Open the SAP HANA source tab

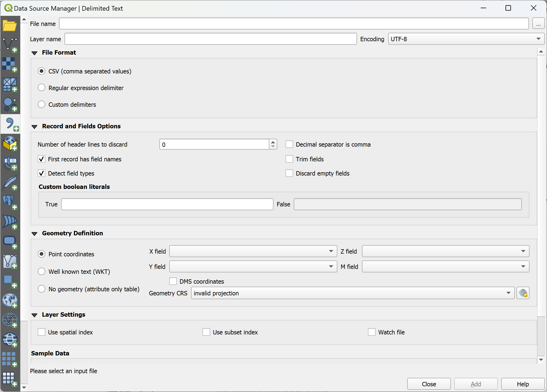click(x=10, y=281)
